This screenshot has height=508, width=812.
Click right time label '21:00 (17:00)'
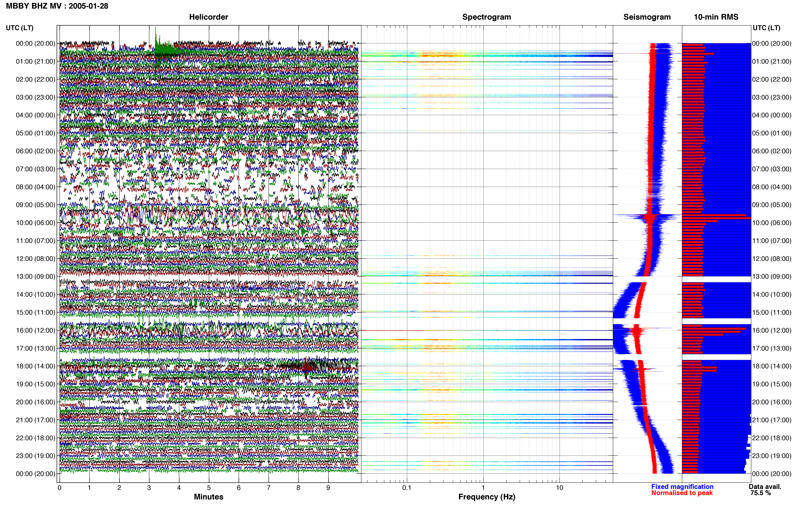pyautogui.click(x=772, y=420)
